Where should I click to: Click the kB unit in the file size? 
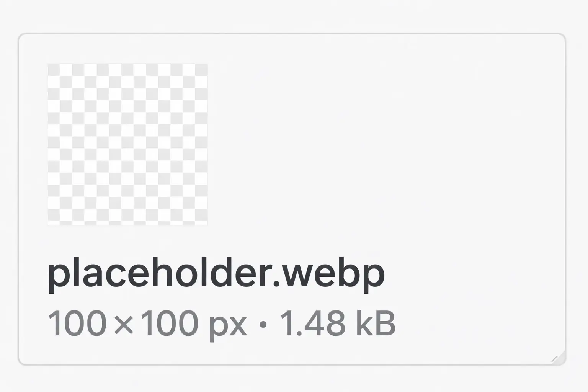376,323
